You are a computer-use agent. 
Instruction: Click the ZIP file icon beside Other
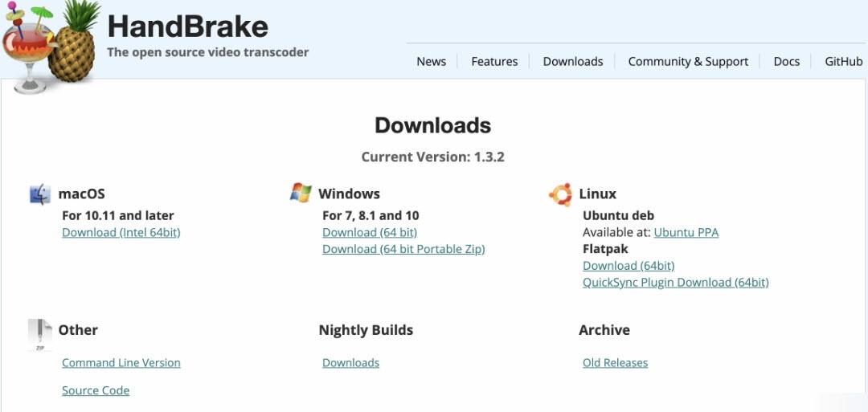click(40, 335)
